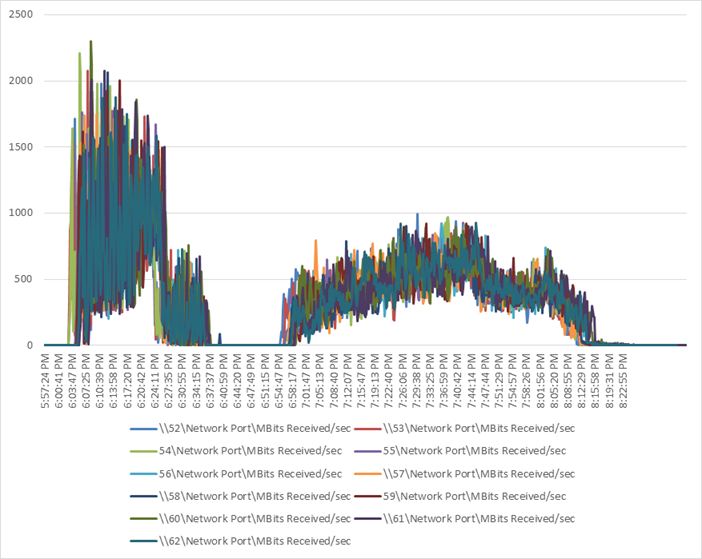Select the \\62 Network Port legend entry

pyautogui.click(x=241, y=541)
